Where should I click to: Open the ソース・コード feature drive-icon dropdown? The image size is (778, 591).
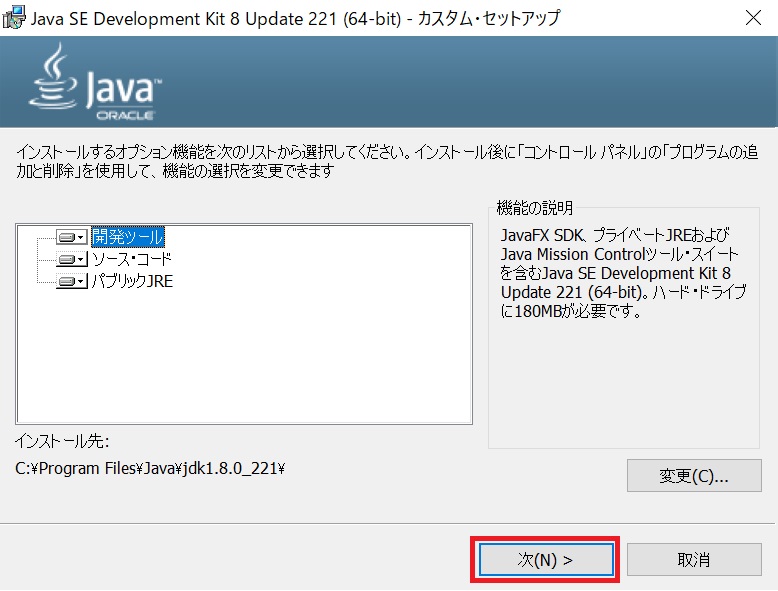tap(72, 259)
